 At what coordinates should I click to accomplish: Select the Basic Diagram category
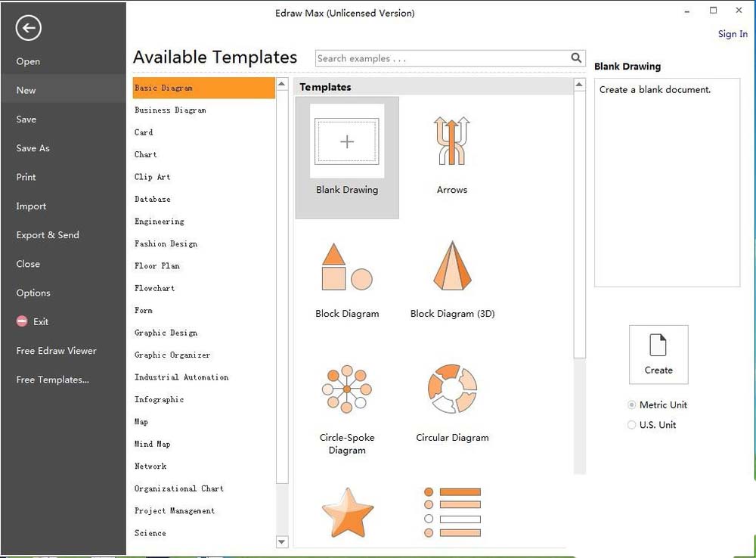(x=203, y=88)
